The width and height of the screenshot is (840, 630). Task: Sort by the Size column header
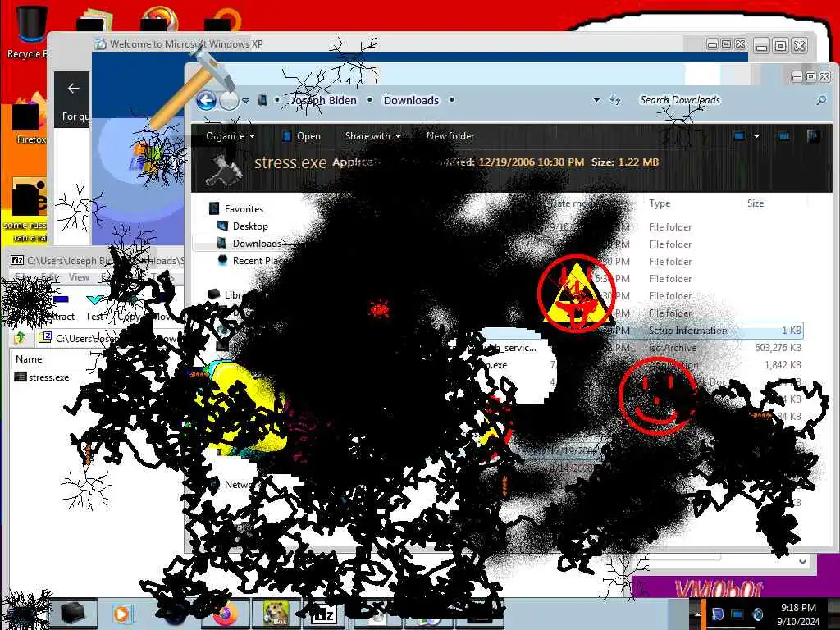(756, 203)
